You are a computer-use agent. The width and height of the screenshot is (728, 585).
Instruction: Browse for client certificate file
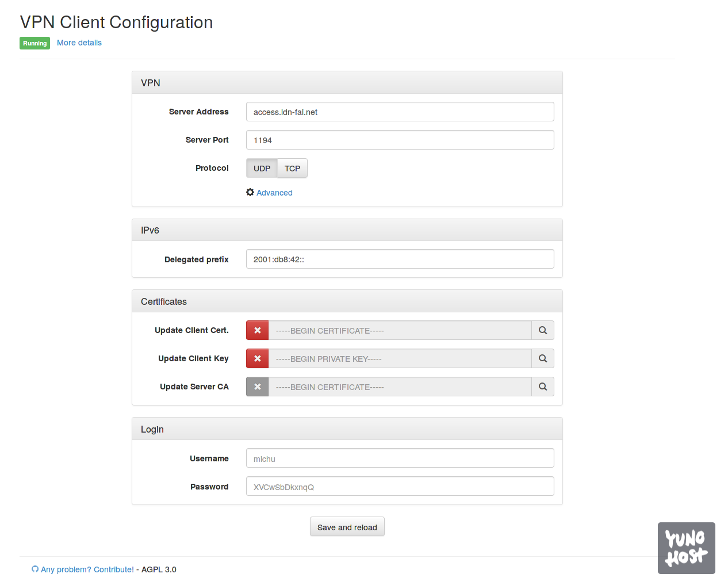coord(542,330)
